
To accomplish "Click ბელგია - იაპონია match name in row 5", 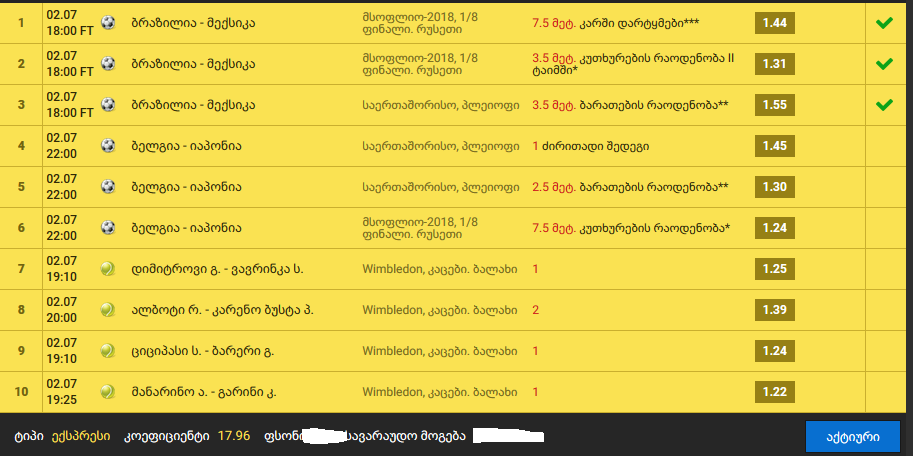I will (x=186, y=187).
